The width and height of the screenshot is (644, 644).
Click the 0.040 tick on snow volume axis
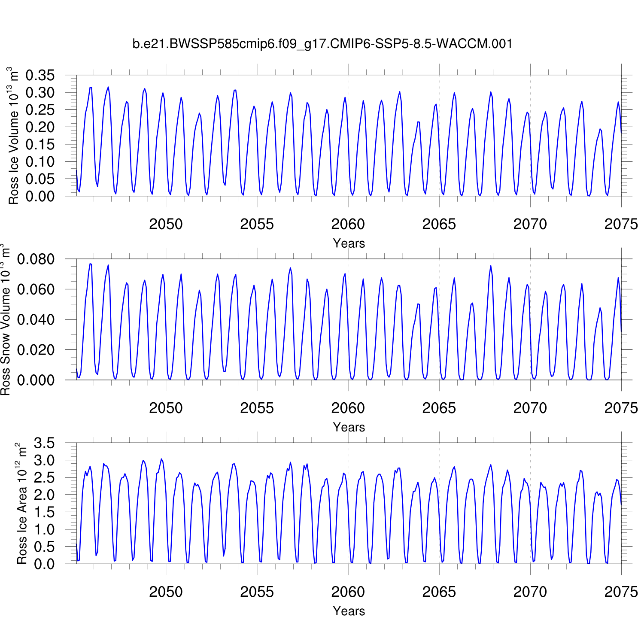coord(36,319)
